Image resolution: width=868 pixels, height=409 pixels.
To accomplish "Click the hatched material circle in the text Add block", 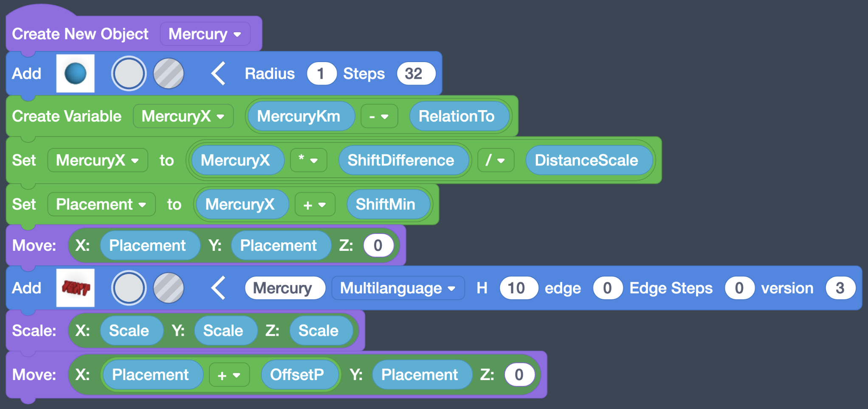I will point(168,288).
